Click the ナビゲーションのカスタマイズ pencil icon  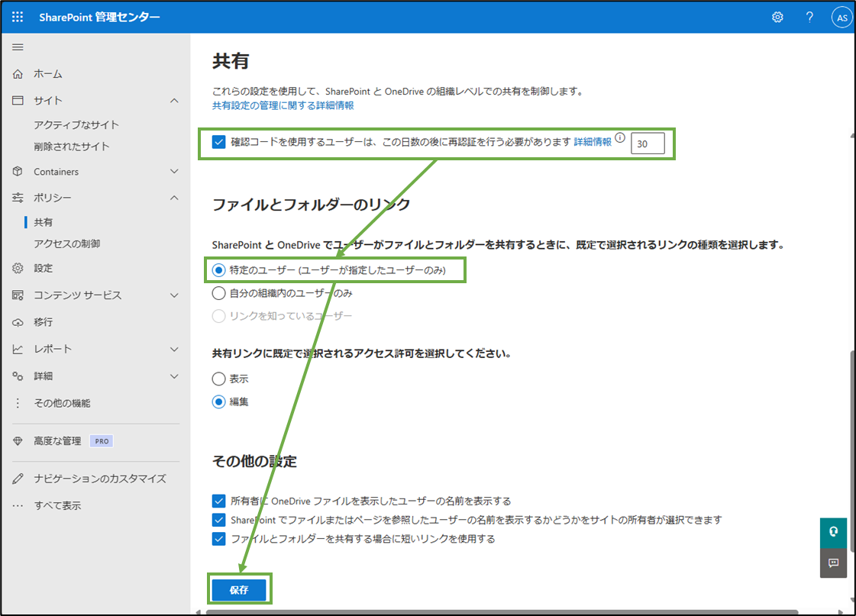(x=18, y=479)
